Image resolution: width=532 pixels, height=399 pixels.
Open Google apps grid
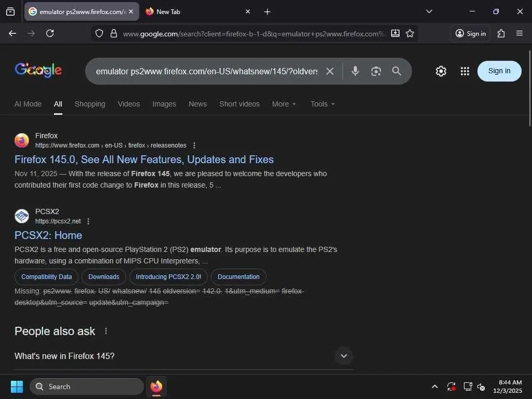click(x=465, y=71)
